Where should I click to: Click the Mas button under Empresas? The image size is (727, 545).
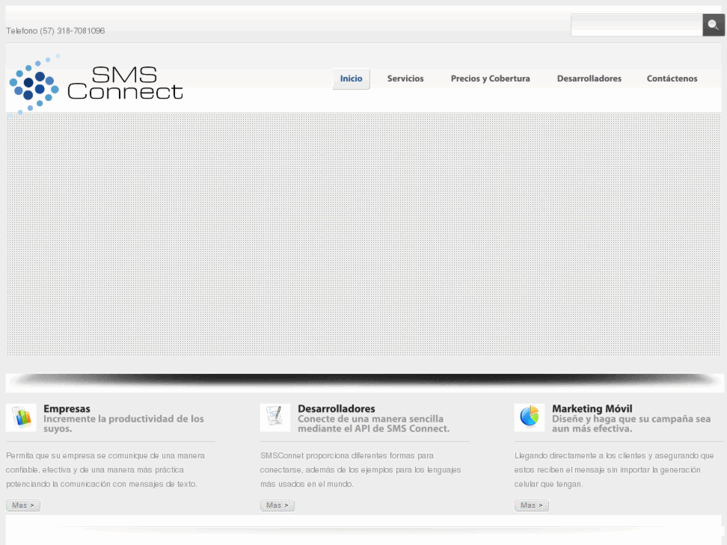pyautogui.click(x=23, y=505)
